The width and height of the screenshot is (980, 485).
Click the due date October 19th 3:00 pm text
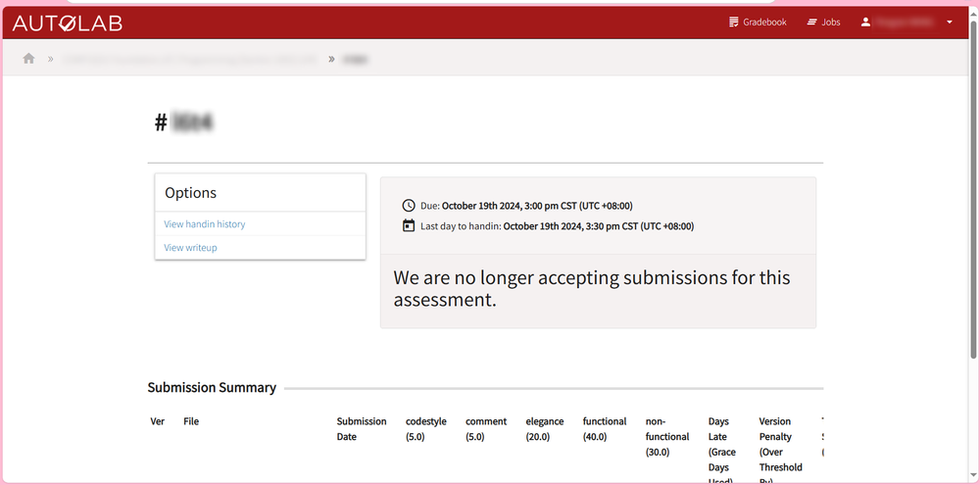point(537,206)
